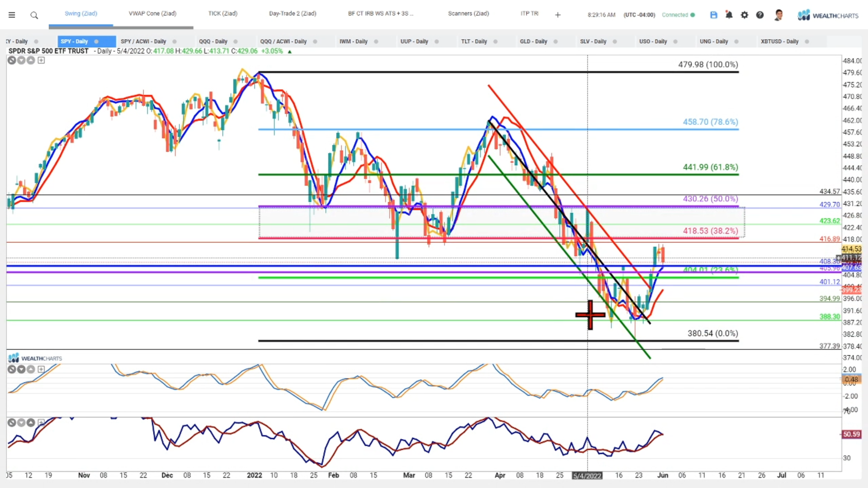This screenshot has width=868, height=488.
Task: Hide the main price pane using slash-circle icon
Action: (12, 60)
